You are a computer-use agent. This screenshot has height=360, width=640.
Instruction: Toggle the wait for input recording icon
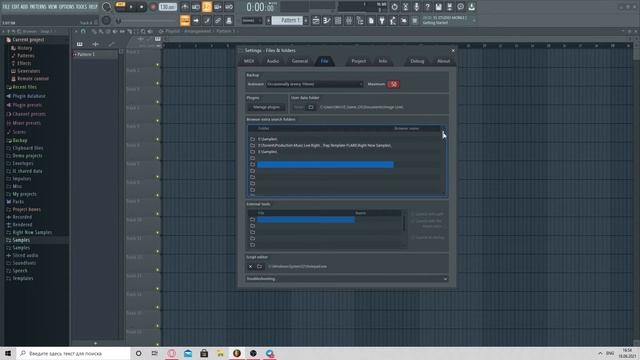coord(196,7)
